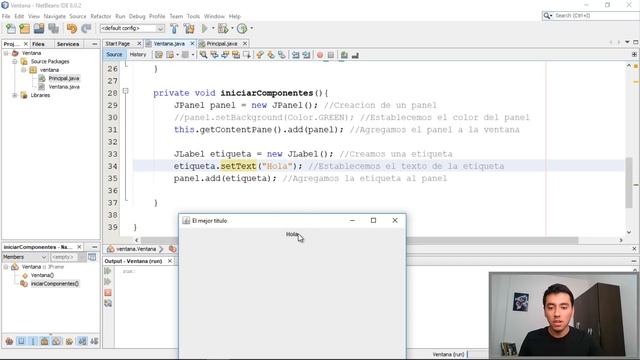Toggle Show Fields filter in Navigator
Image resolution: width=640 pixels, height=360 pixels.
click(x=21, y=341)
